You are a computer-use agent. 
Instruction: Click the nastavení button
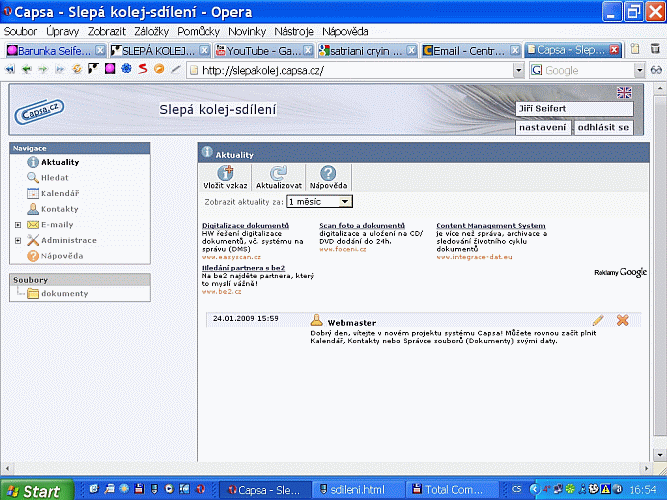coord(545,127)
